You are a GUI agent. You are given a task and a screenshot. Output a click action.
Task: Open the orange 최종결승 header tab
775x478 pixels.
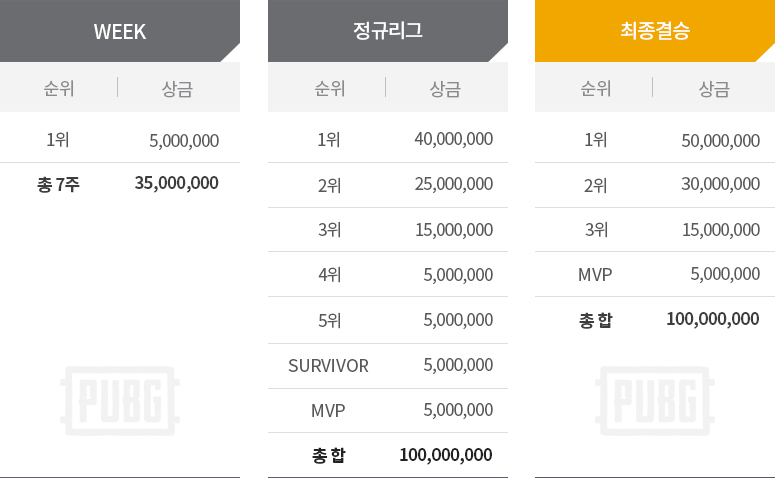pyautogui.click(x=655, y=31)
